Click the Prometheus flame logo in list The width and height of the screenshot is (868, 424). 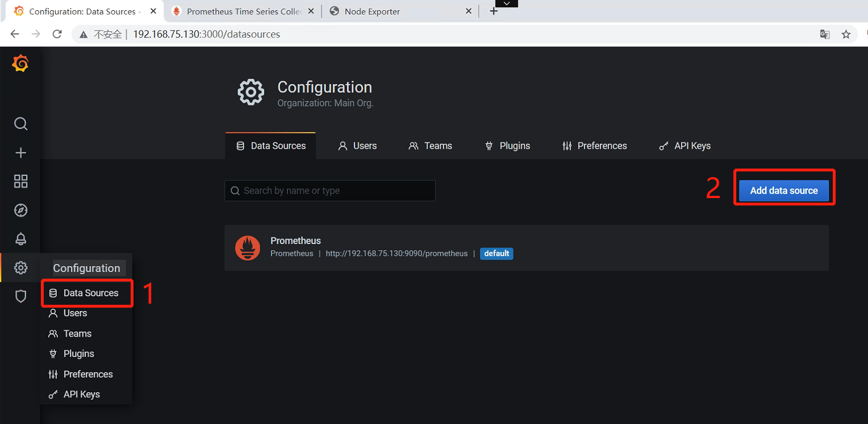coord(248,247)
